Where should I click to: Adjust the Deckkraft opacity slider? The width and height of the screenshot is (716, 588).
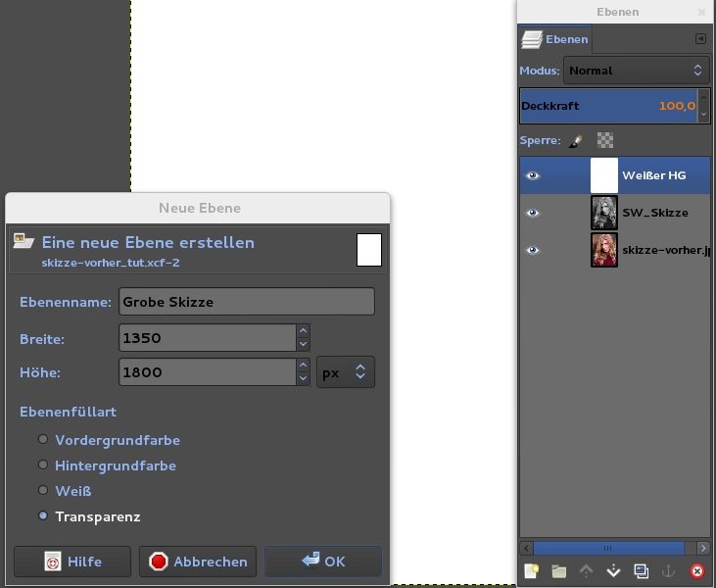pyautogui.click(x=607, y=105)
